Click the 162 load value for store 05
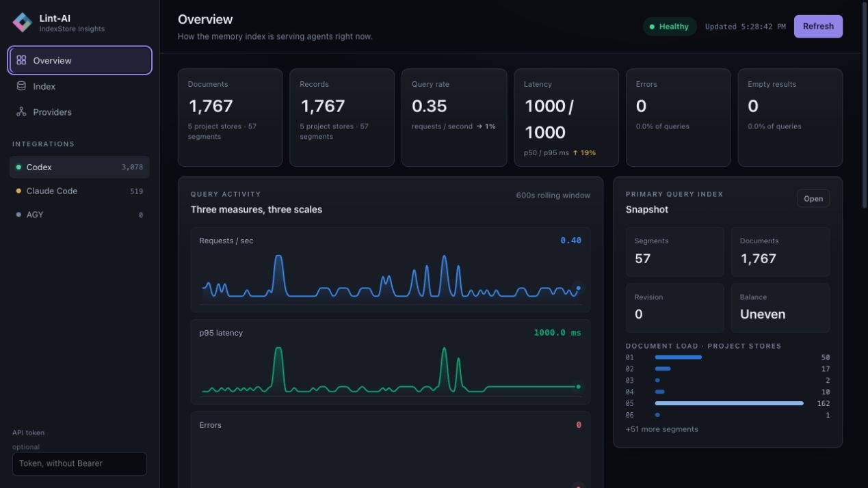 pyautogui.click(x=823, y=403)
